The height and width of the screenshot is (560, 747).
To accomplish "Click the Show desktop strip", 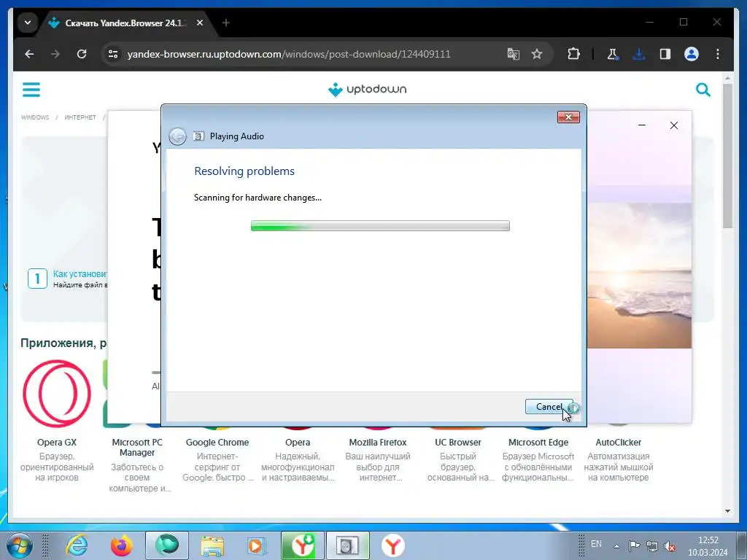I will tap(743, 545).
